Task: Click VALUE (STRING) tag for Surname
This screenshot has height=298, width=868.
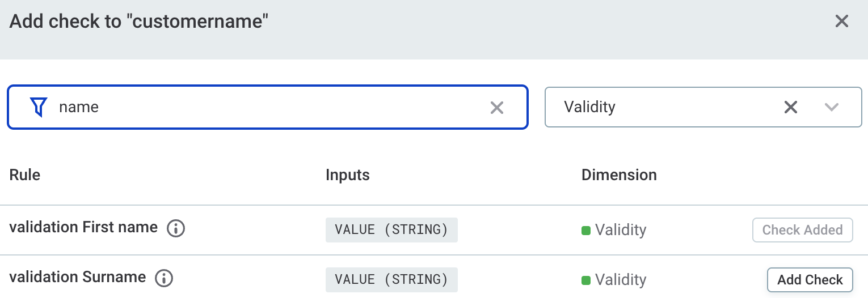Action: point(391,280)
